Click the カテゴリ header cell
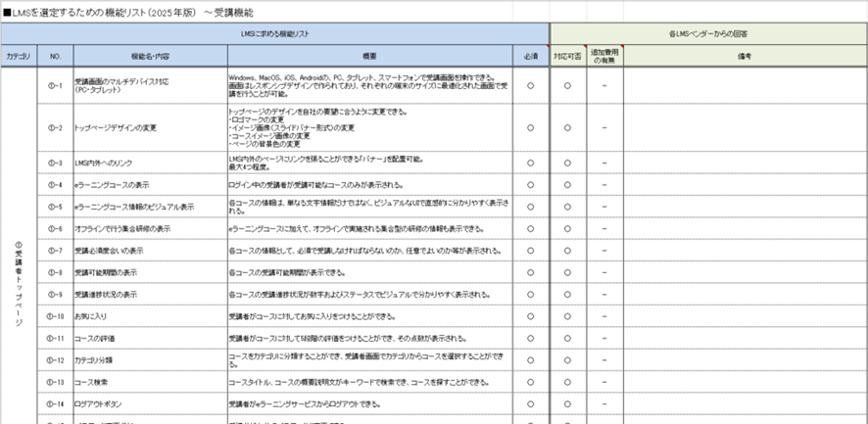 (x=18, y=57)
